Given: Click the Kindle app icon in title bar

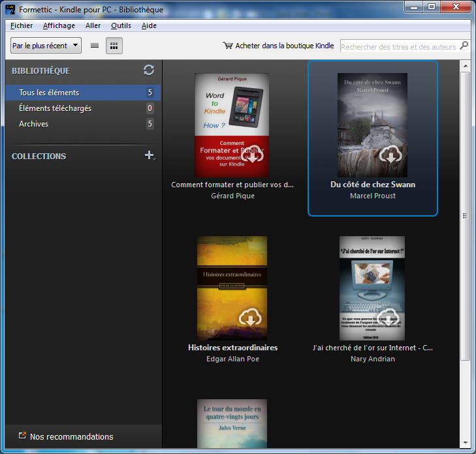Looking at the screenshot, I should (10, 9).
